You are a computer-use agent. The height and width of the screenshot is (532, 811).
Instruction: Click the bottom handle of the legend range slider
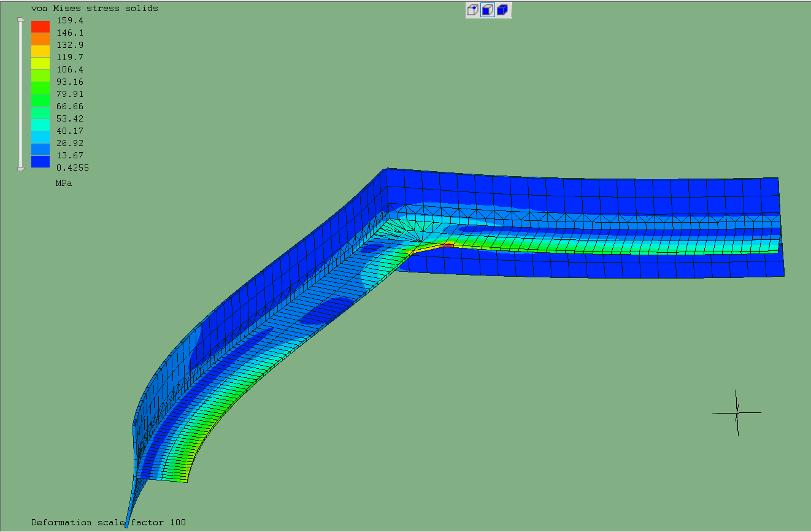click(x=20, y=168)
